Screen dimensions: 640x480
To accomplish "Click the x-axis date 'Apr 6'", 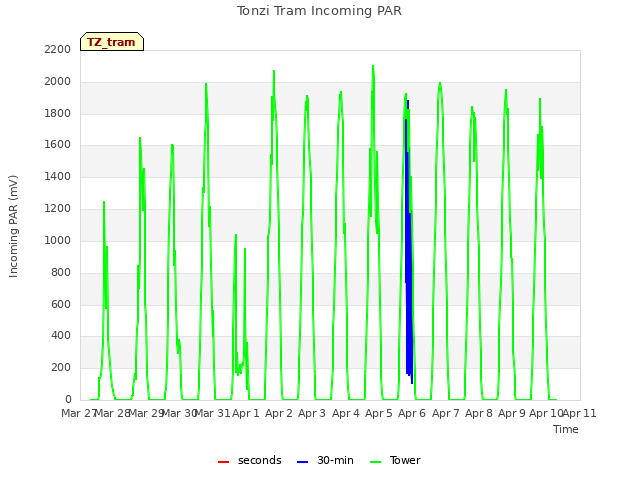I will (x=412, y=413).
